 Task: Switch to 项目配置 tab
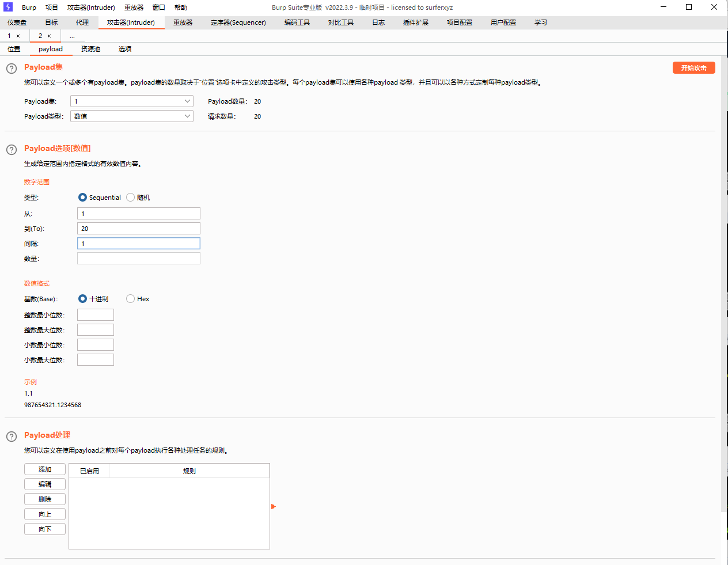(460, 22)
